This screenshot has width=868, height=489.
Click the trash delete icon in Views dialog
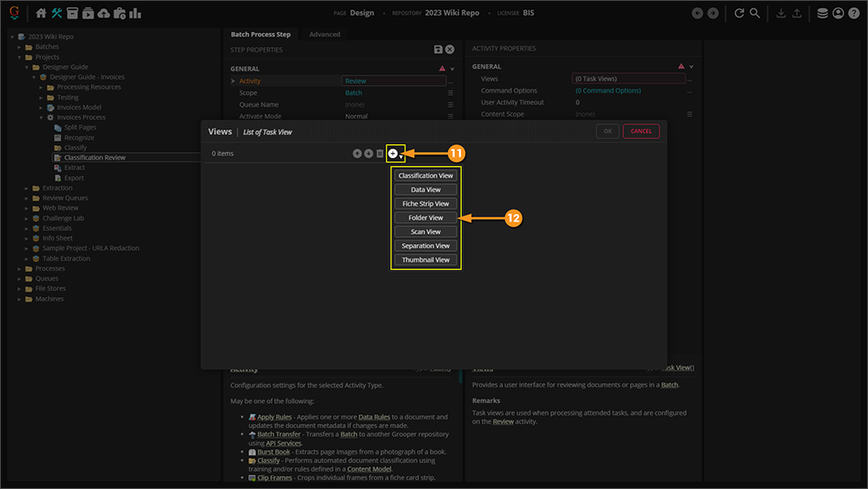(380, 154)
